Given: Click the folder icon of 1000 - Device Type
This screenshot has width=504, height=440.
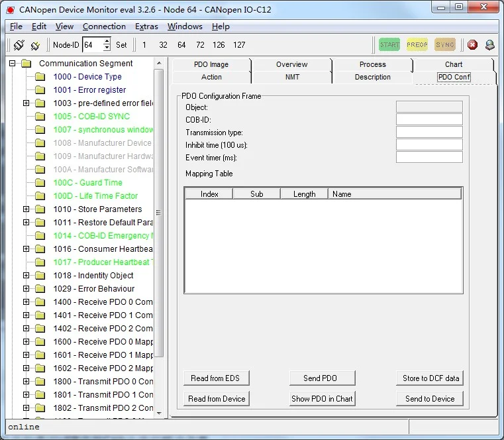Looking at the screenshot, I should pyautogui.click(x=40, y=77).
